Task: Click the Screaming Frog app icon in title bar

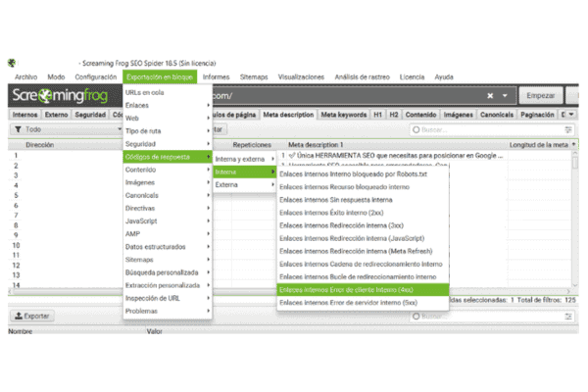Action: [12, 63]
